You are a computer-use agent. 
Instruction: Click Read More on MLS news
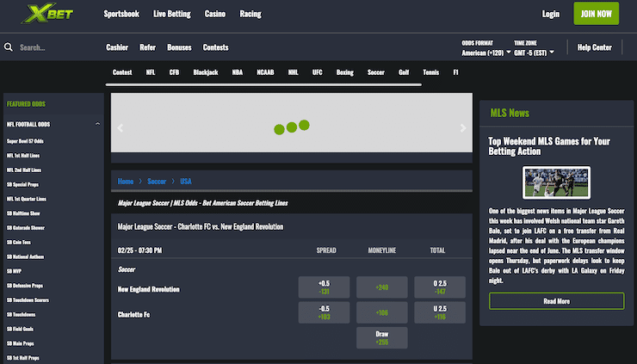coord(557,301)
